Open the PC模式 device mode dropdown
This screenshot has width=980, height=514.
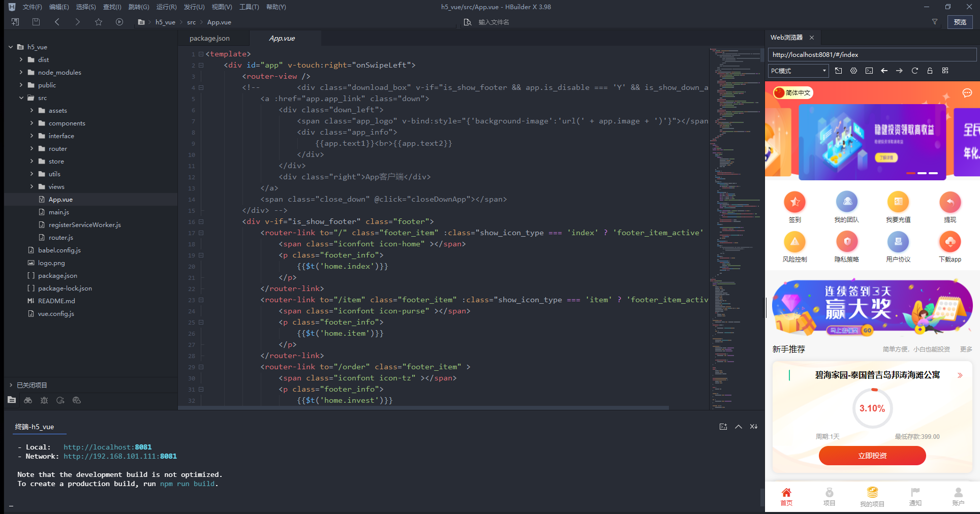[x=798, y=71]
